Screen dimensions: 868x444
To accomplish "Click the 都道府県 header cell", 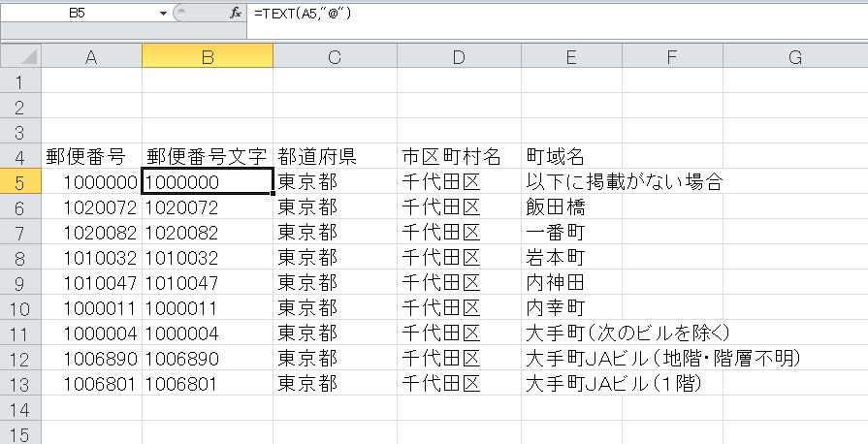I will click(335, 157).
